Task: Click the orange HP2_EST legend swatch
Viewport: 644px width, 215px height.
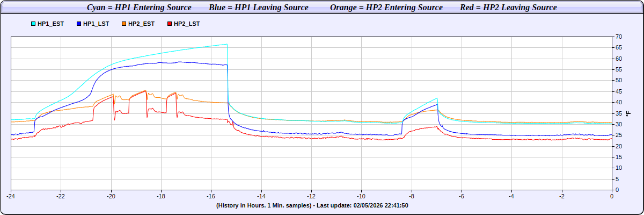Action: click(x=125, y=24)
